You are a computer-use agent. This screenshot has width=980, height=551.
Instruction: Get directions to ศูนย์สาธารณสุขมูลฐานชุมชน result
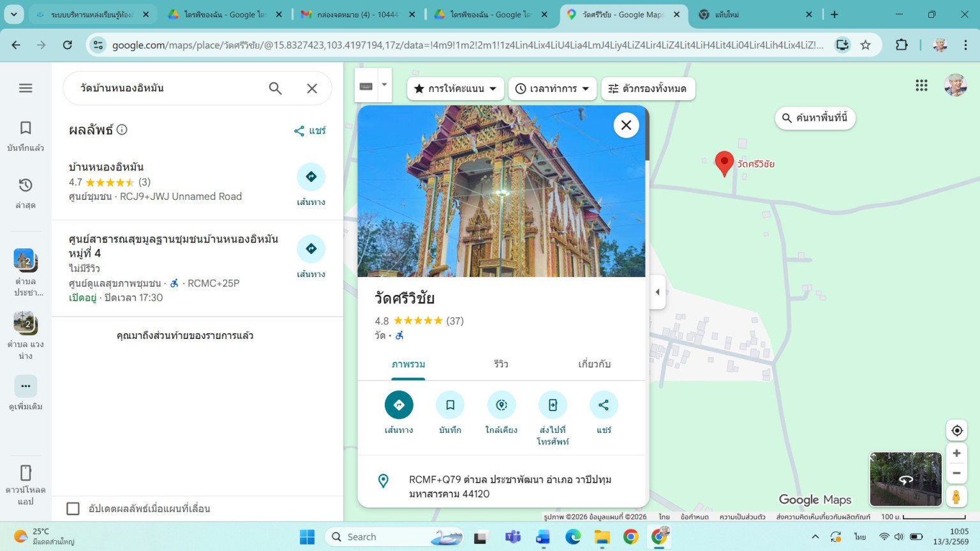[311, 249]
